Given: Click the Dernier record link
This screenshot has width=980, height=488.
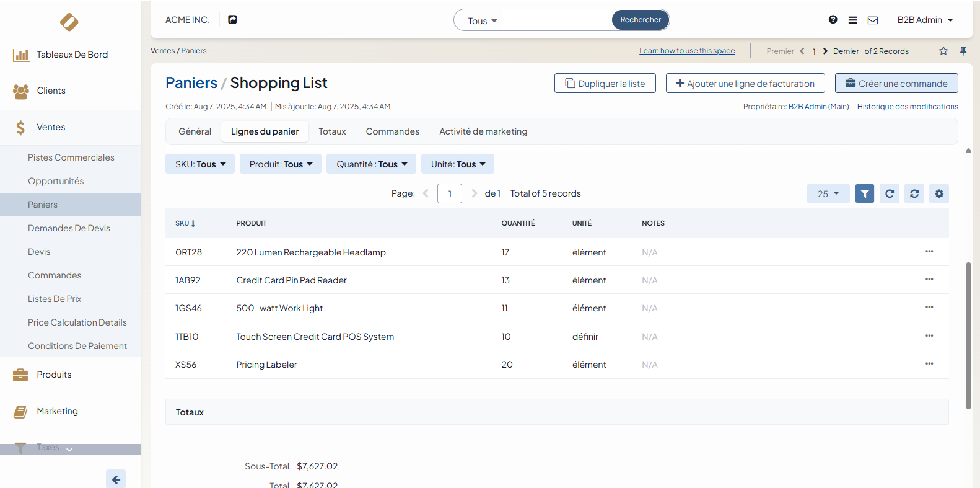Looking at the screenshot, I should coord(846,51).
